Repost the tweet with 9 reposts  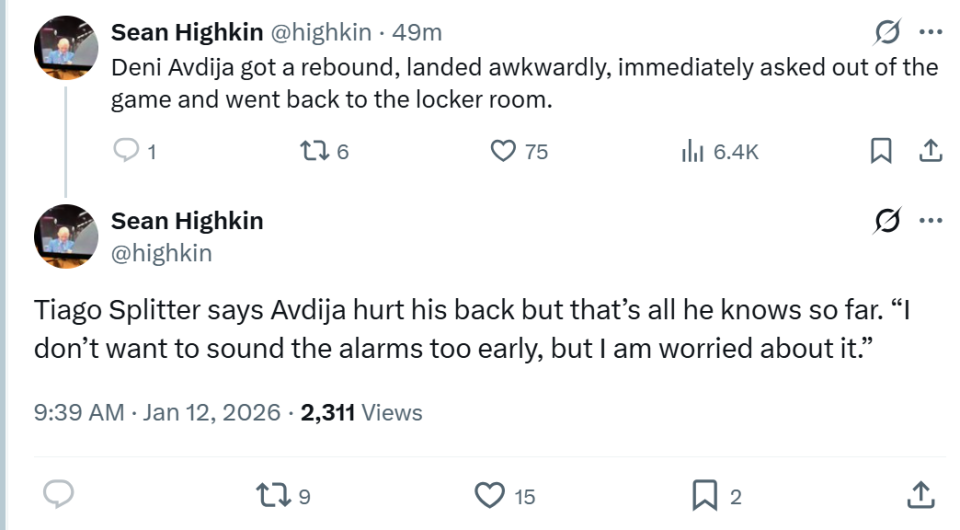(x=271, y=493)
